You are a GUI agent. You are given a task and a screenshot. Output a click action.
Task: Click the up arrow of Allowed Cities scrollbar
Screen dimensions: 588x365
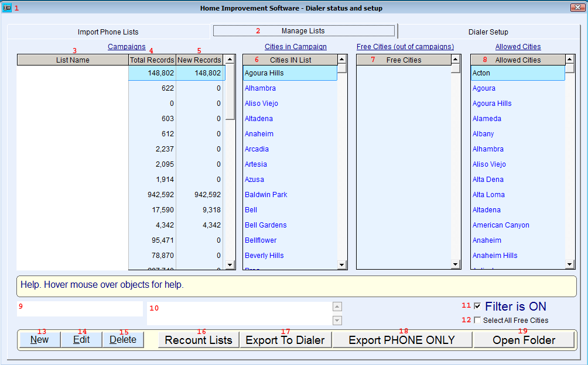pyautogui.click(x=570, y=59)
